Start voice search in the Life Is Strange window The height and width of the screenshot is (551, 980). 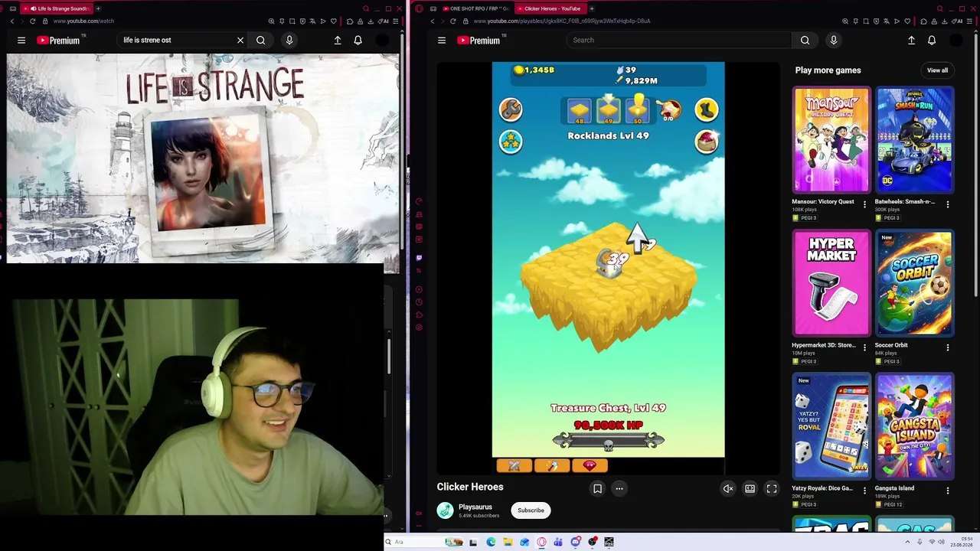click(289, 40)
